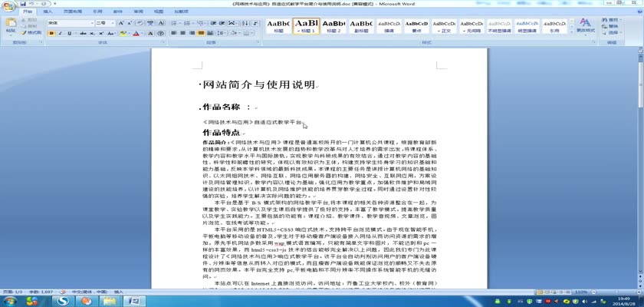Apply the red font color

[x=136, y=34]
